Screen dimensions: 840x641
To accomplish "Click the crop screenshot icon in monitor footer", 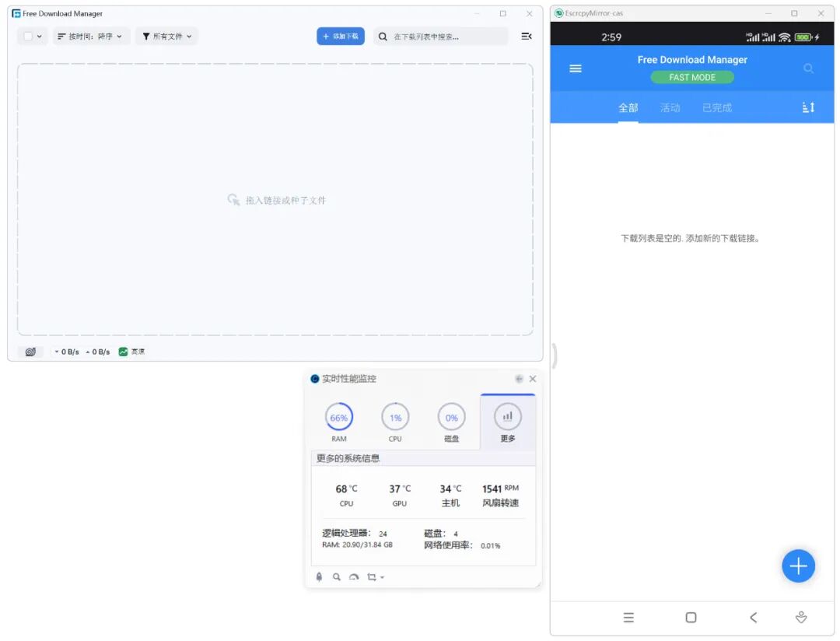I will (x=371, y=577).
